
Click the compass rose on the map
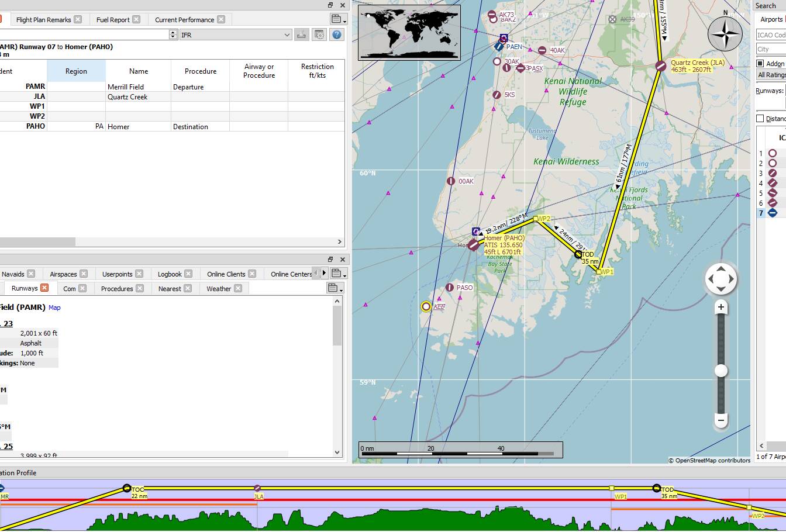[x=725, y=34]
